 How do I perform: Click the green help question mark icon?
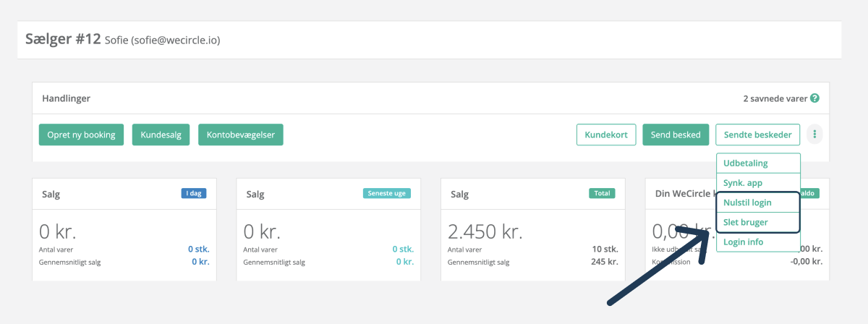814,98
